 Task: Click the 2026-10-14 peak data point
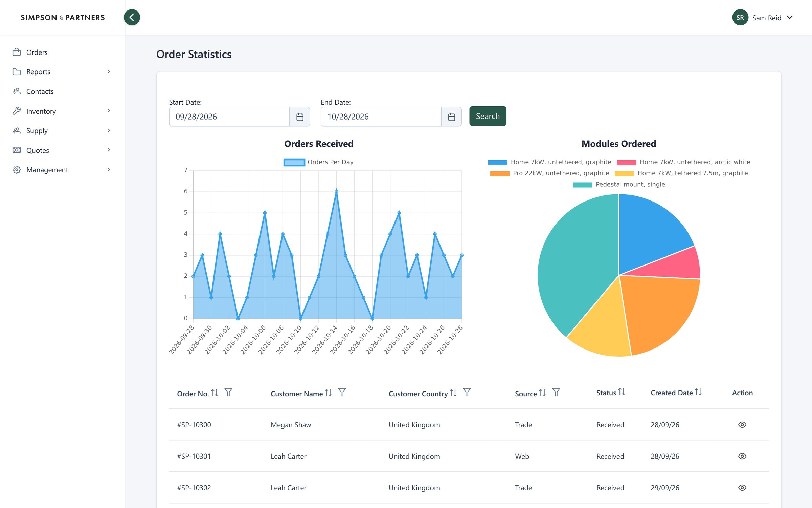point(336,192)
